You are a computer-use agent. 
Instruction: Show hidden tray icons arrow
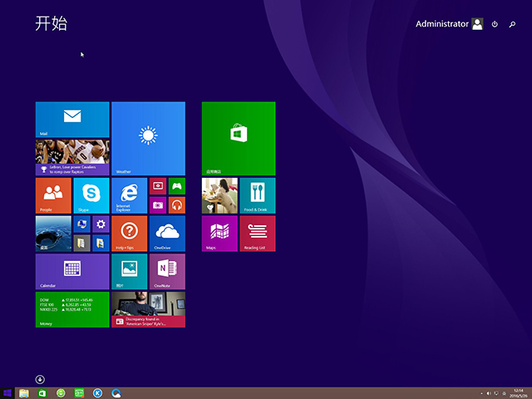[x=481, y=393]
